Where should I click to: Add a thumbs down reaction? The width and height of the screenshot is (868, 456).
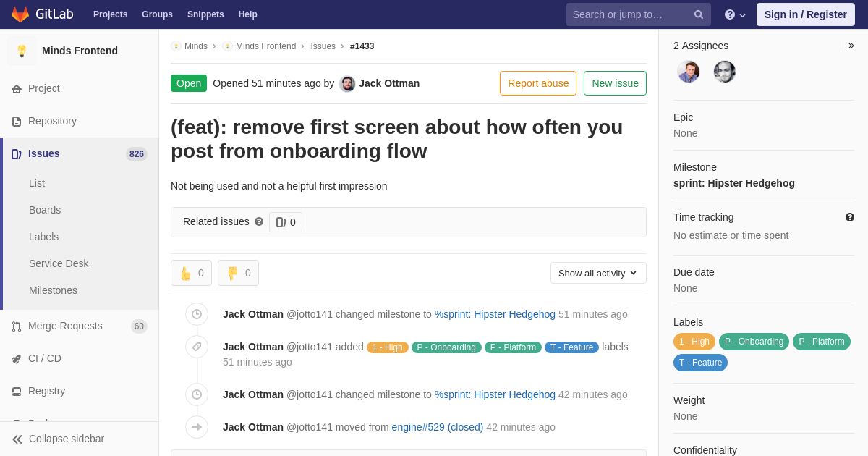[x=238, y=273]
